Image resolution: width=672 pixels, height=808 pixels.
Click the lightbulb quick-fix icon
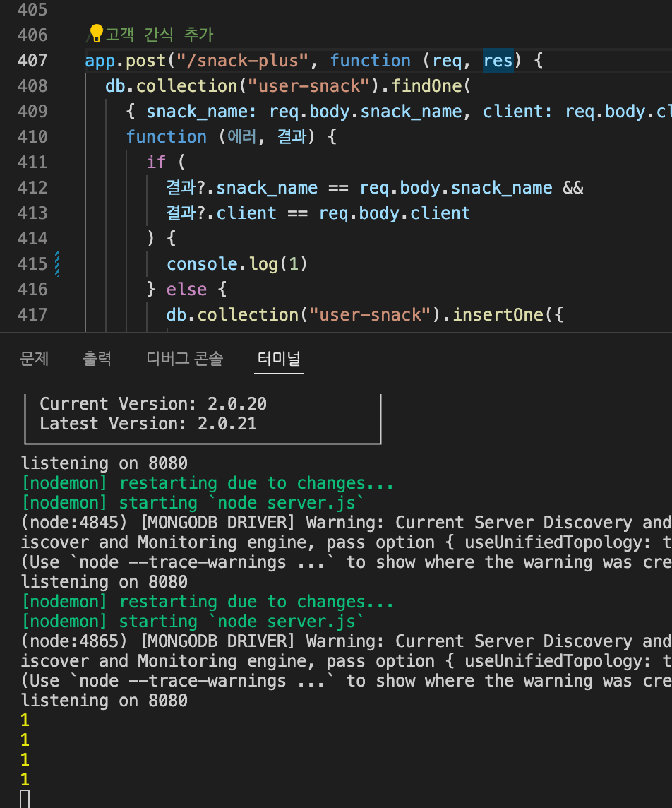96,33
